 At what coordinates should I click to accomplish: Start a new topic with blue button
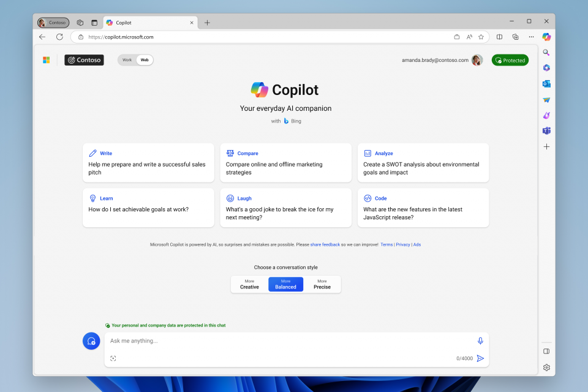tap(91, 341)
